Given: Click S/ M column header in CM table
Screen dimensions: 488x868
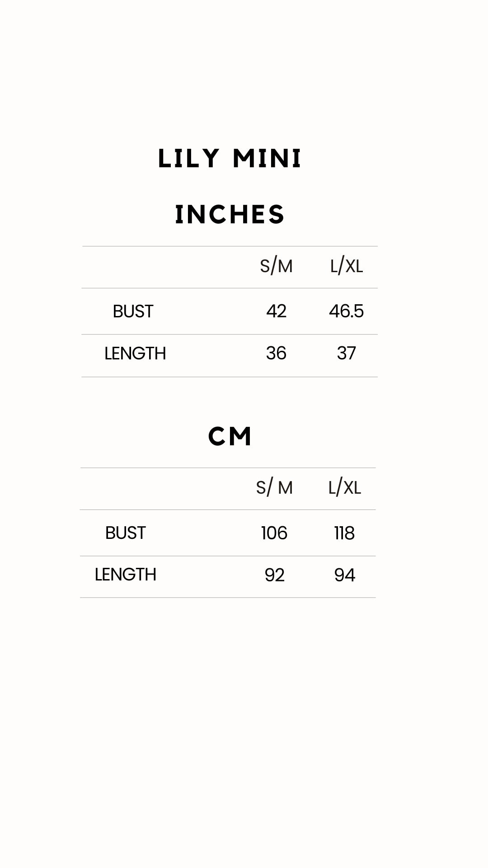Looking at the screenshot, I should pos(274,488).
